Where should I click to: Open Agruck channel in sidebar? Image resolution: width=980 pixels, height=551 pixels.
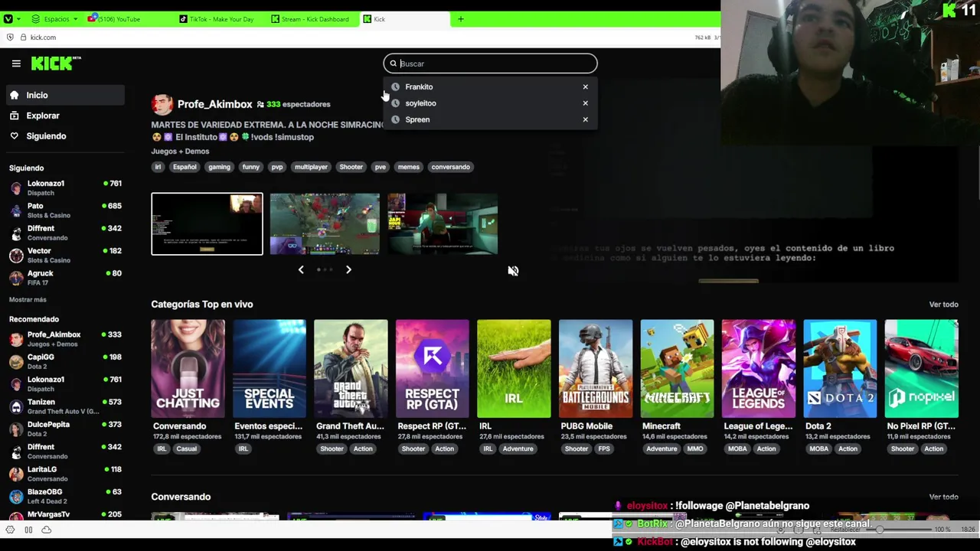click(65, 278)
